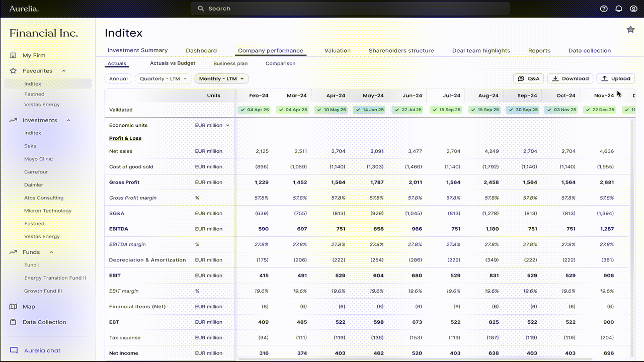The width and height of the screenshot is (644, 362).
Task: Open notifications bell icon
Action: [x=619, y=9]
